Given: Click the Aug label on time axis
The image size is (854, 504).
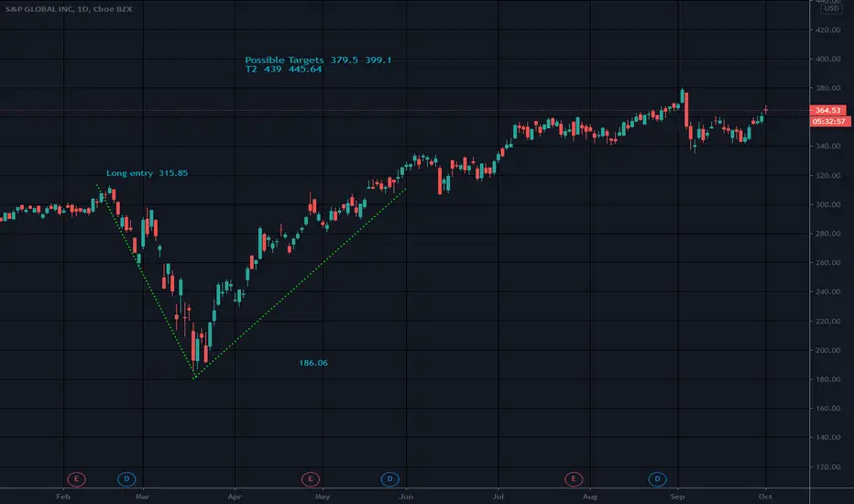Looking at the screenshot, I should click(x=590, y=497).
